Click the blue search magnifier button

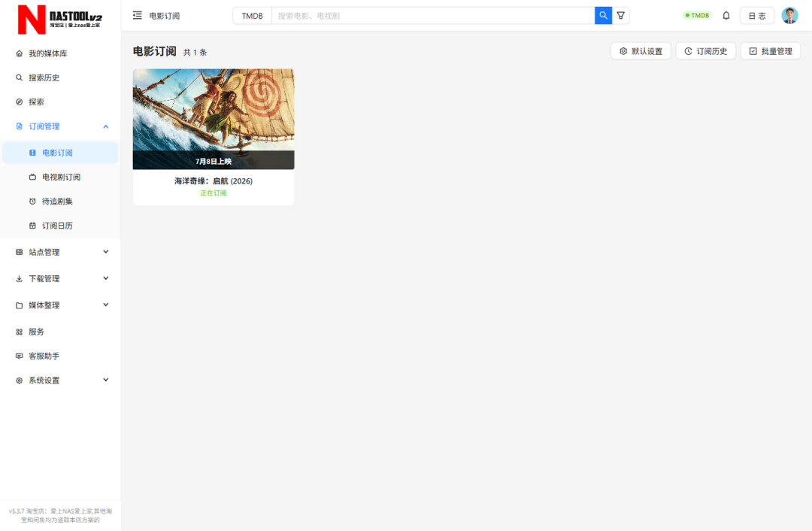point(603,16)
